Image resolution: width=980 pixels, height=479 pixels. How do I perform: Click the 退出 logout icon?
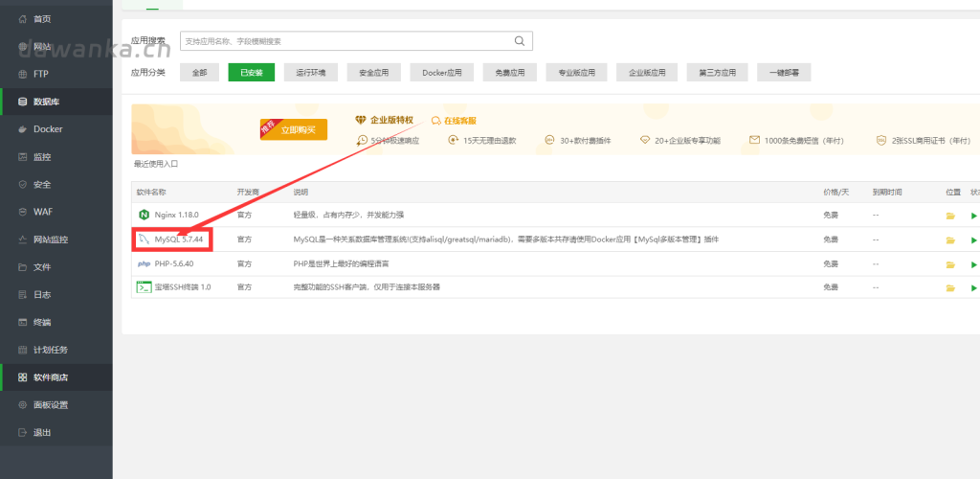pos(23,432)
